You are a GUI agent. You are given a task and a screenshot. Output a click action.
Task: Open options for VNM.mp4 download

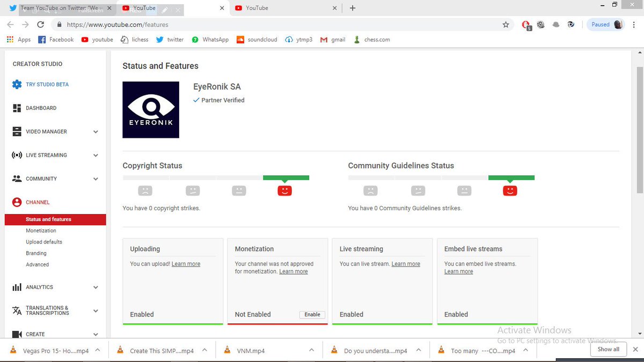[x=311, y=350]
